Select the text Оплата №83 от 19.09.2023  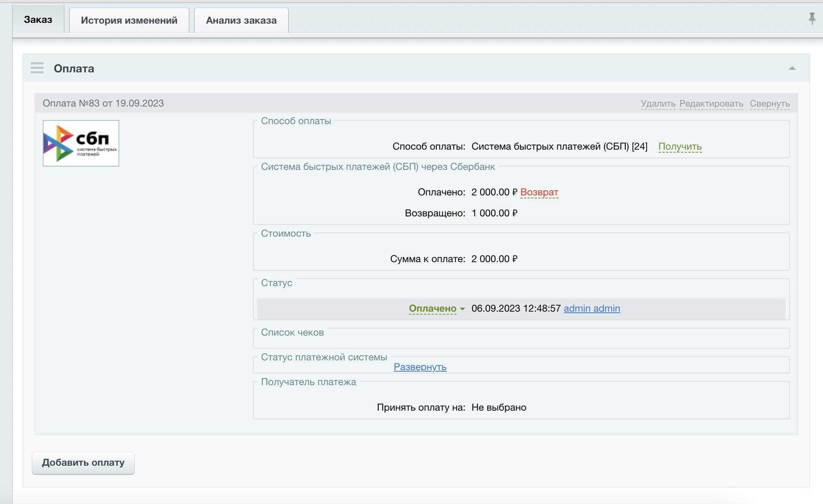click(103, 103)
